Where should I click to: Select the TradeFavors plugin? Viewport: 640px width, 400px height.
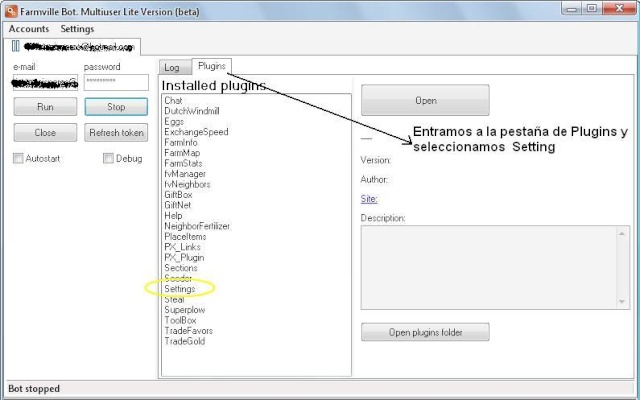(188, 331)
